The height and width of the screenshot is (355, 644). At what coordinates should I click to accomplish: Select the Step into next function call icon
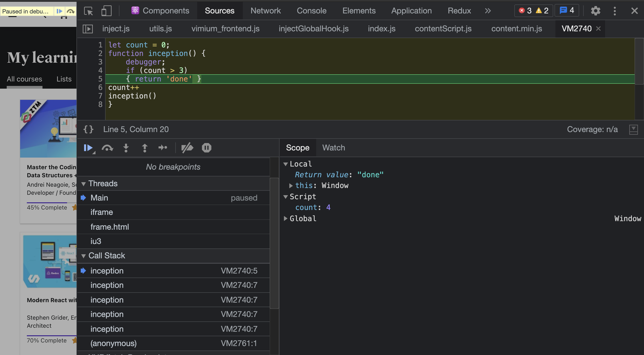click(x=126, y=148)
